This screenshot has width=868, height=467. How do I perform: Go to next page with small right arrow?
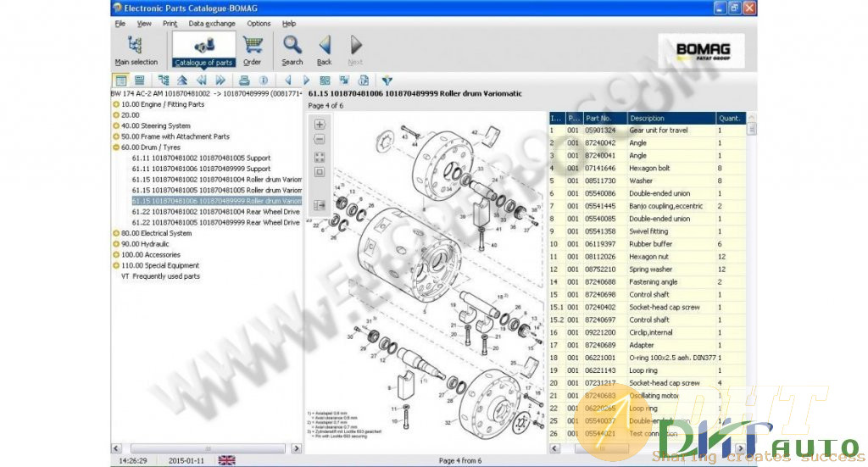(306, 81)
